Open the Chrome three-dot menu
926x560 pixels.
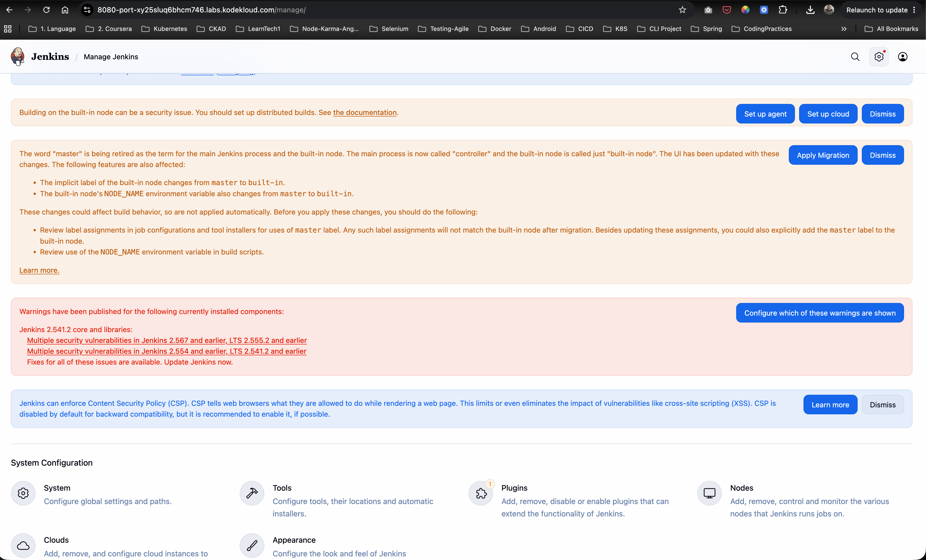tap(914, 10)
